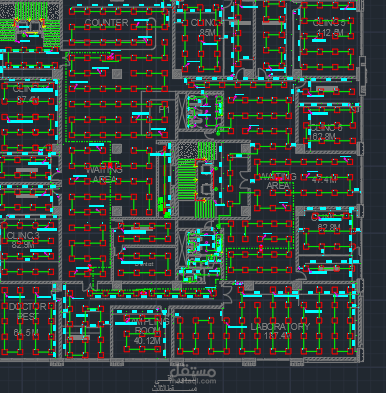Click the 47.4M waiting area value

click(x=324, y=180)
